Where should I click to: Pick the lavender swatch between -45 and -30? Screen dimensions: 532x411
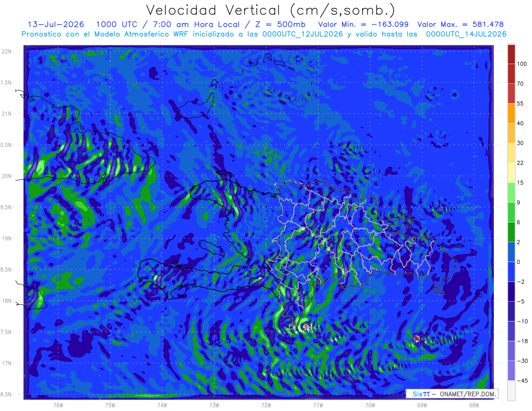(x=511, y=370)
